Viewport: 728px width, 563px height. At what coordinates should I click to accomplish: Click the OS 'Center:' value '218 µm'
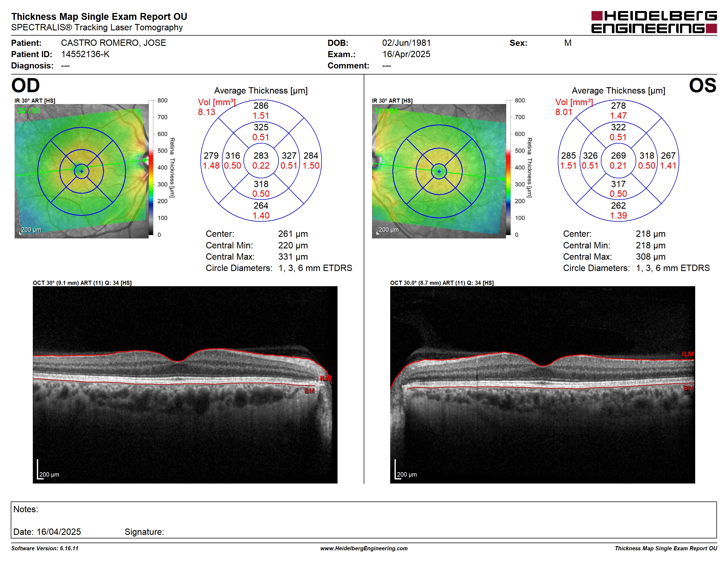[650, 234]
